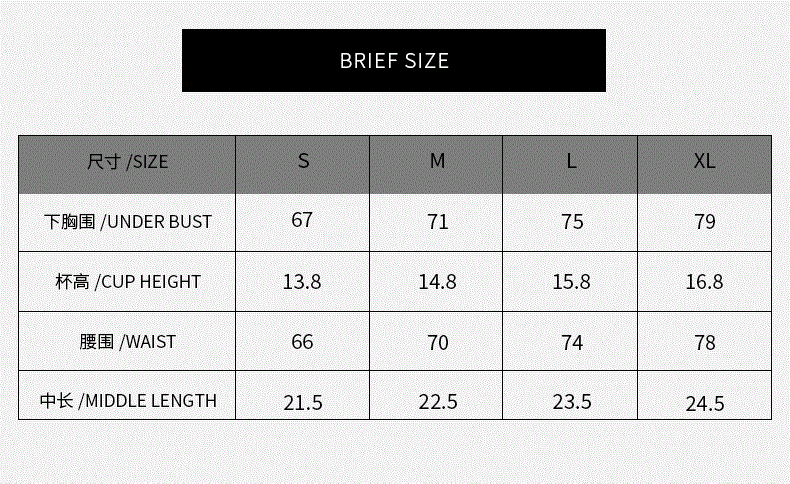
Task: Click the UNDER BUST row label
Action: click(x=128, y=221)
